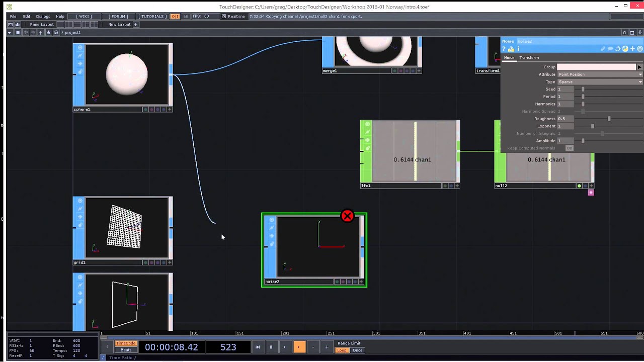Toggle the orange O|I power button

175,16
